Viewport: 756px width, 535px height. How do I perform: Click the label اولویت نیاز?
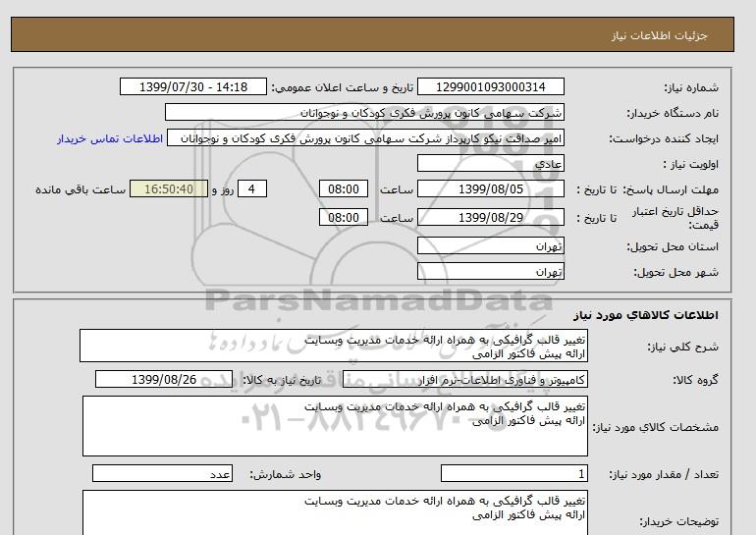pos(690,164)
